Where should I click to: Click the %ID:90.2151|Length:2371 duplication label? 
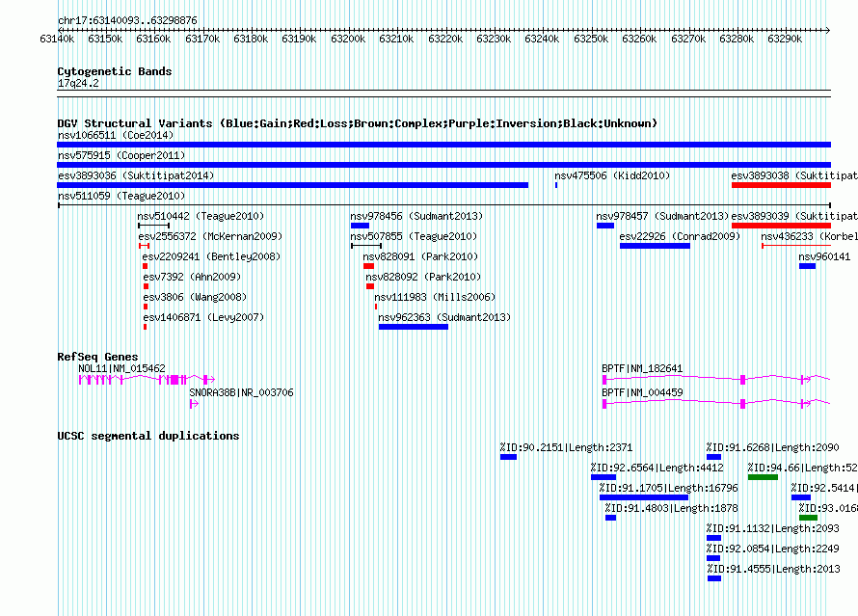point(566,447)
